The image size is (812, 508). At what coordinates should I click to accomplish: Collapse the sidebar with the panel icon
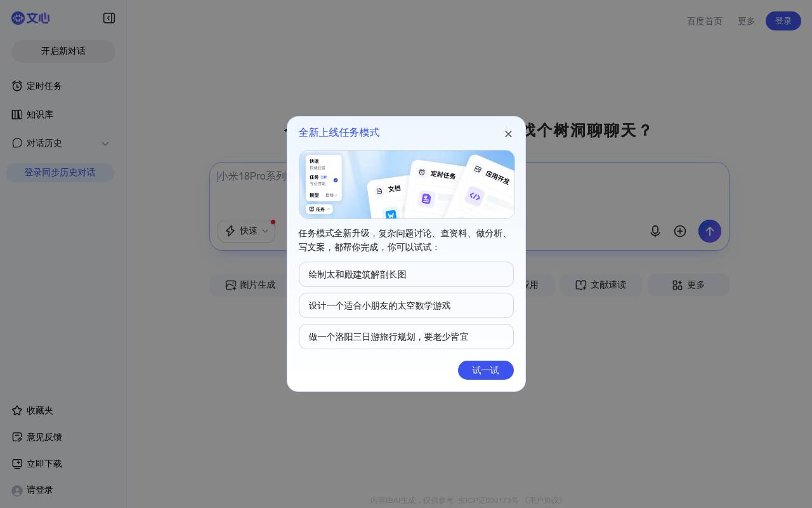click(x=109, y=18)
